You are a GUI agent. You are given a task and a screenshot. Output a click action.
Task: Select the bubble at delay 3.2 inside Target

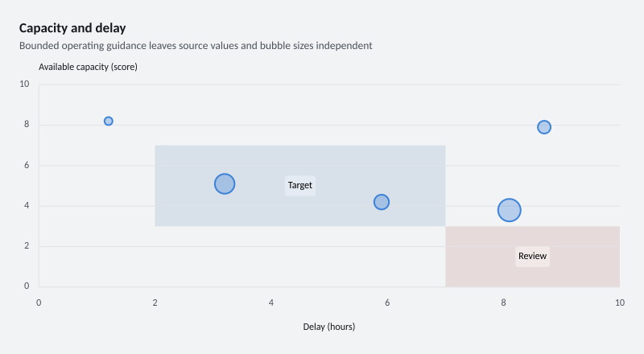point(225,184)
